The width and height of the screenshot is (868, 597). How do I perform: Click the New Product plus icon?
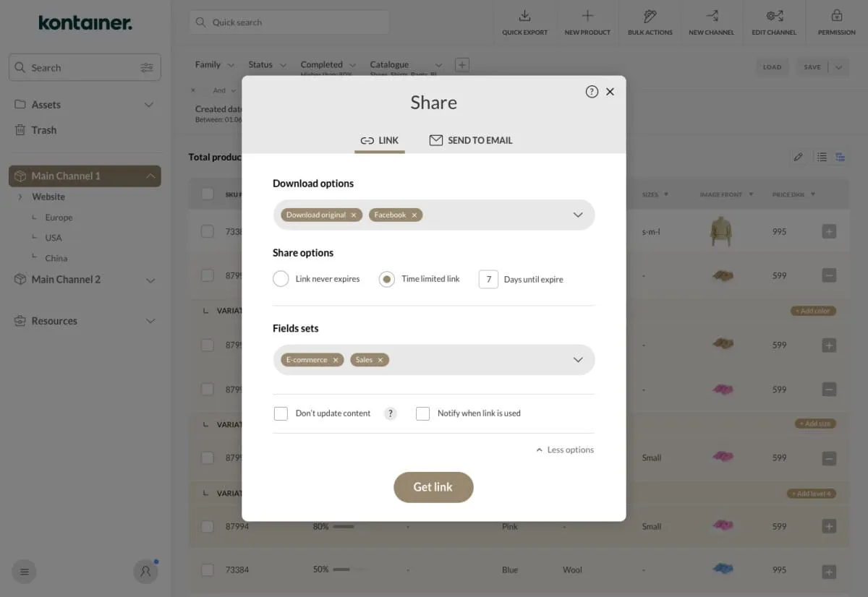point(587,16)
